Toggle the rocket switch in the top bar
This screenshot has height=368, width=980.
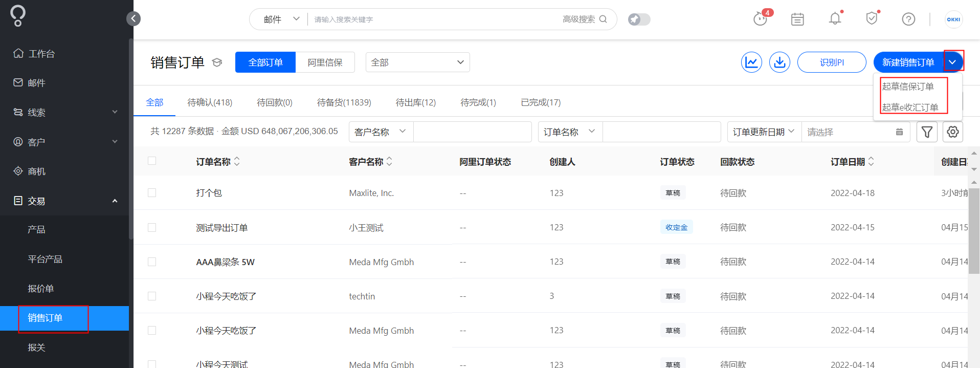pyautogui.click(x=639, y=19)
